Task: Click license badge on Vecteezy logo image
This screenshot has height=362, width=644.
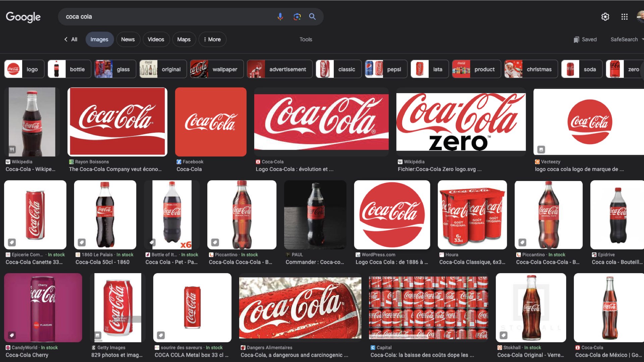Action: point(541,149)
